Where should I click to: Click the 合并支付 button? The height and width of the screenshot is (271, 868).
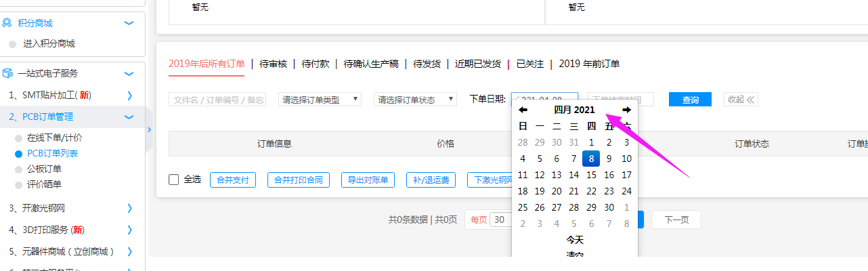pos(233,180)
